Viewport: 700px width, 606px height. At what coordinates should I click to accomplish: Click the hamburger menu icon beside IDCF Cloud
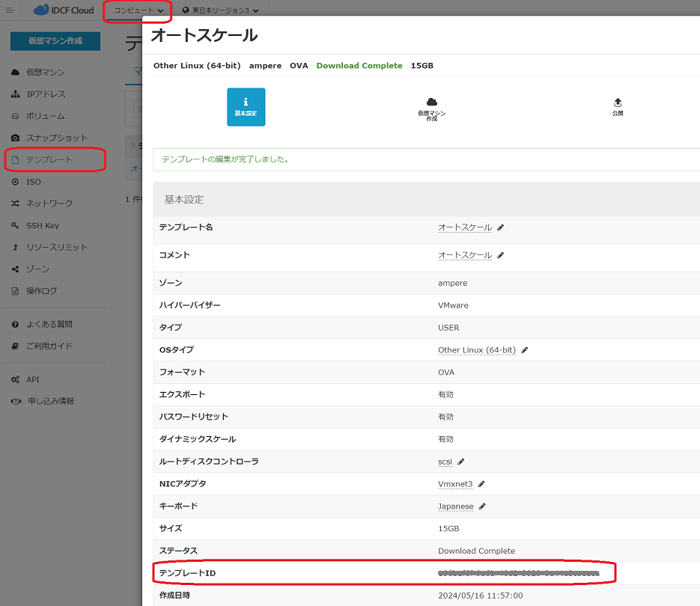10,10
